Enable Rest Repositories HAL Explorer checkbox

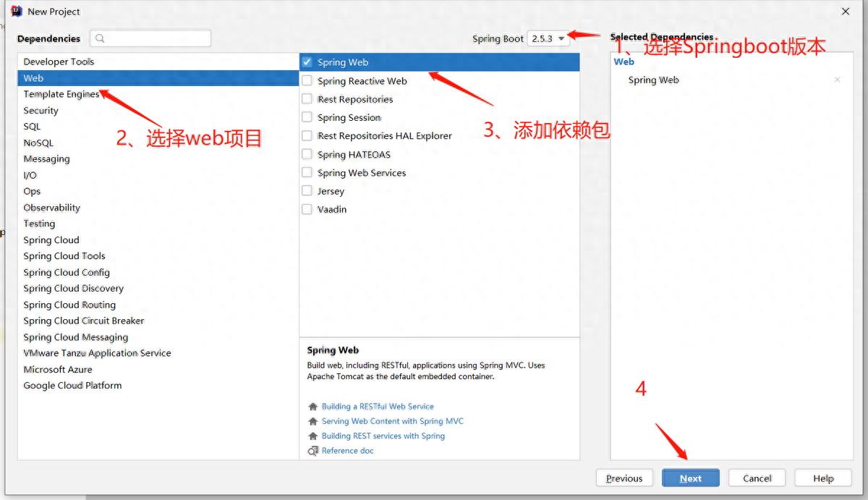307,135
